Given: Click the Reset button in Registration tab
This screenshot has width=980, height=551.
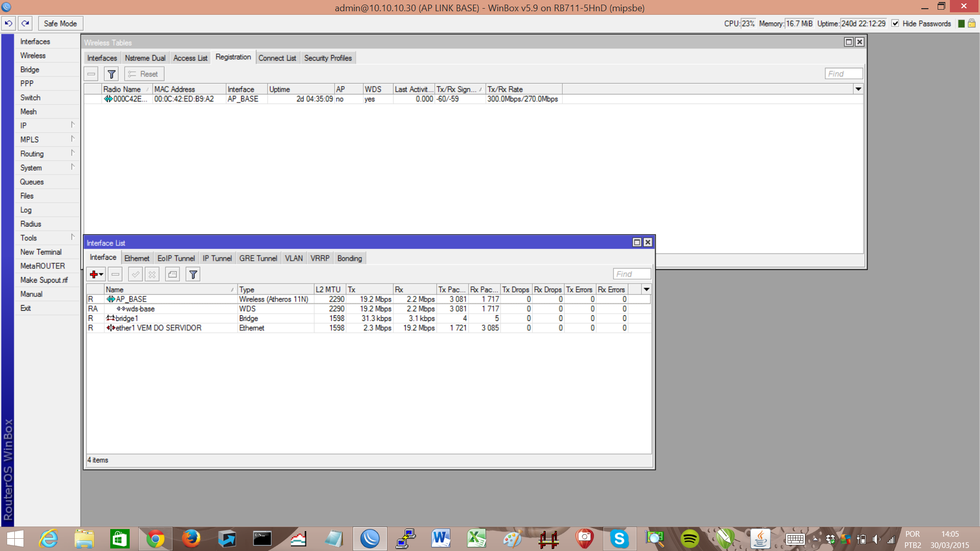Looking at the screenshot, I should click(144, 74).
